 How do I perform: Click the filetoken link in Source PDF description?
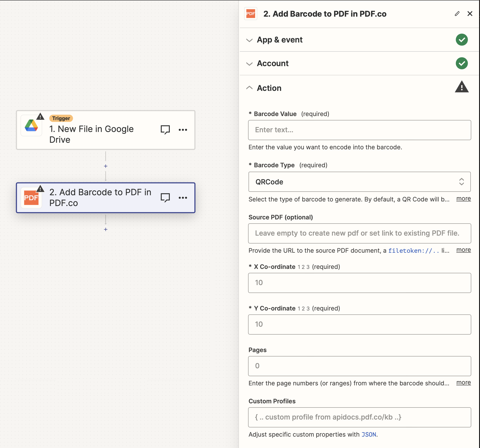coord(413,250)
